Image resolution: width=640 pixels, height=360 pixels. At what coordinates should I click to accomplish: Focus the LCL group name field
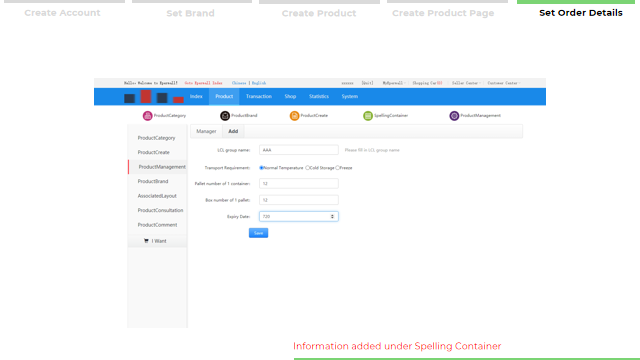tap(299, 150)
